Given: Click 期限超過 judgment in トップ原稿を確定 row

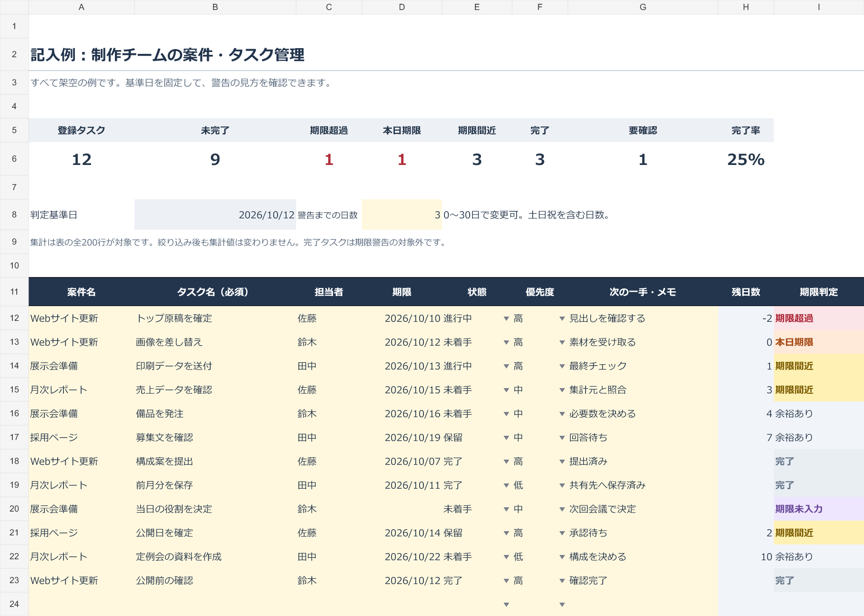Looking at the screenshot, I should click(x=819, y=318).
